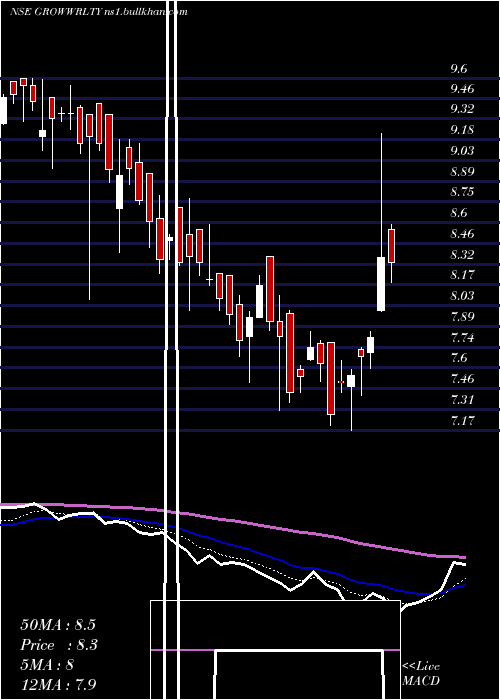Image resolution: width=500 pixels, height=700 pixels.
Task: Click the 50MA : 8.5 readout
Action: 58,625
